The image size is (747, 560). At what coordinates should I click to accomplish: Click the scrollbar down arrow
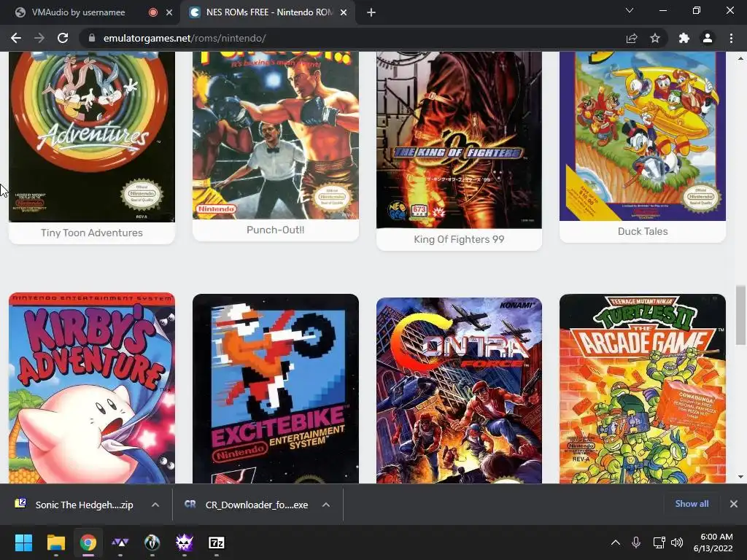point(740,477)
